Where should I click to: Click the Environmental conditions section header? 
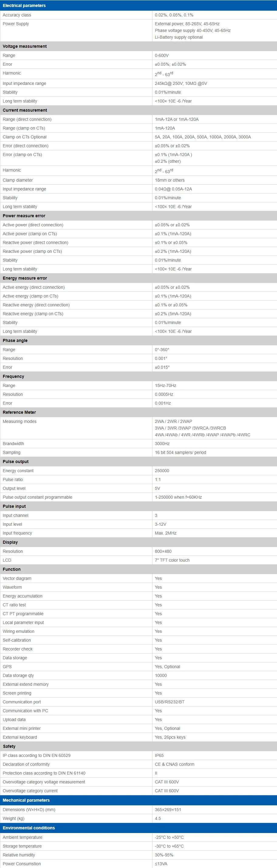click(x=29, y=828)
